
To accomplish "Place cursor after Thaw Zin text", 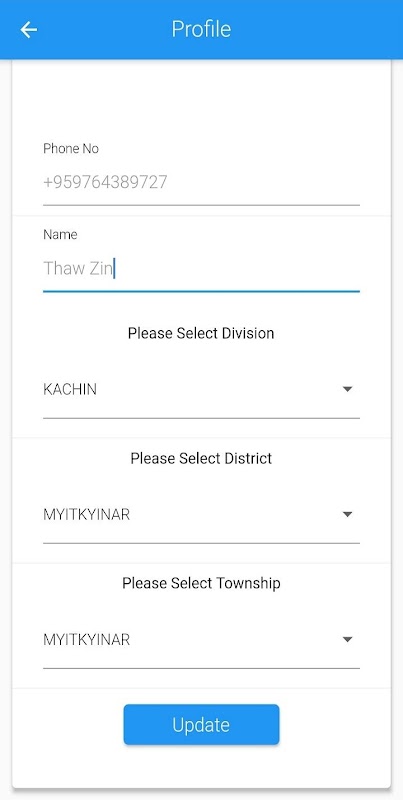I will (x=114, y=268).
